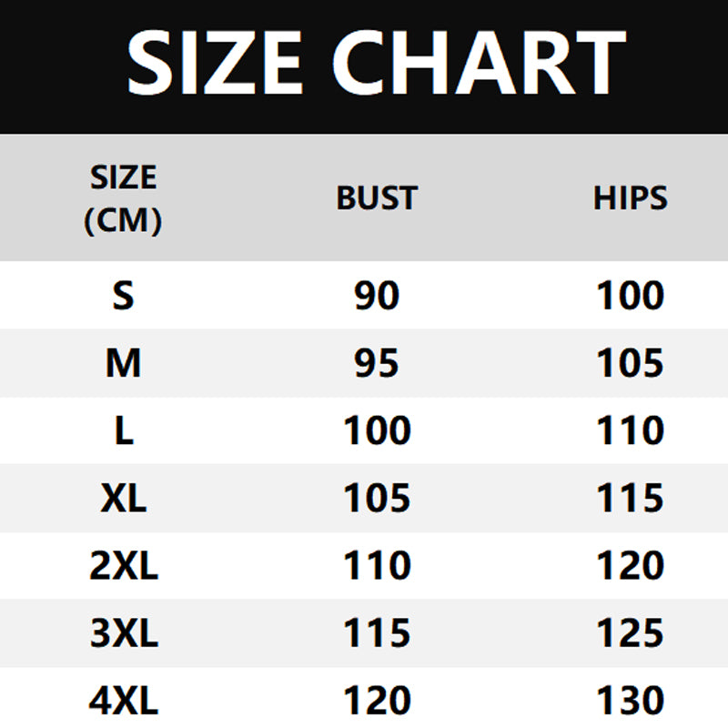Click bust value 110 in the 2XL row
Image resolution: width=728 pixels, height=728 pixels.
coord(376,566)
